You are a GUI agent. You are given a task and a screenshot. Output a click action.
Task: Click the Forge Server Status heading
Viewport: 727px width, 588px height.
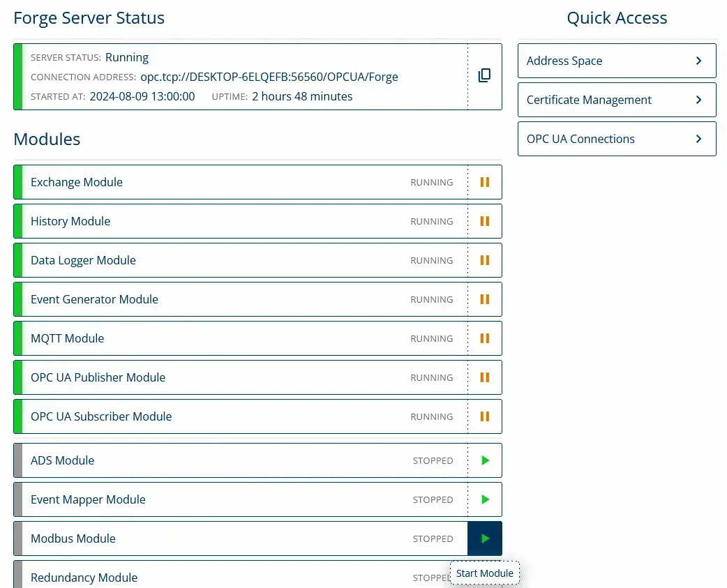[89, 18]
